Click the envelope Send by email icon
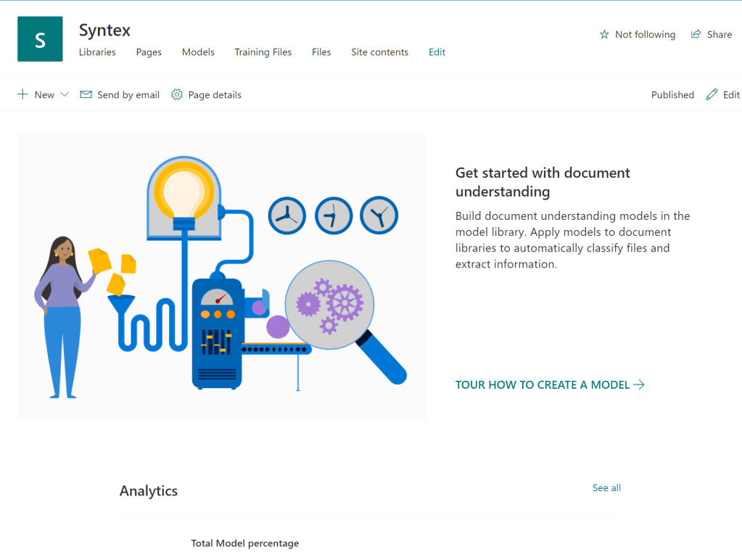 coord(86,94)
